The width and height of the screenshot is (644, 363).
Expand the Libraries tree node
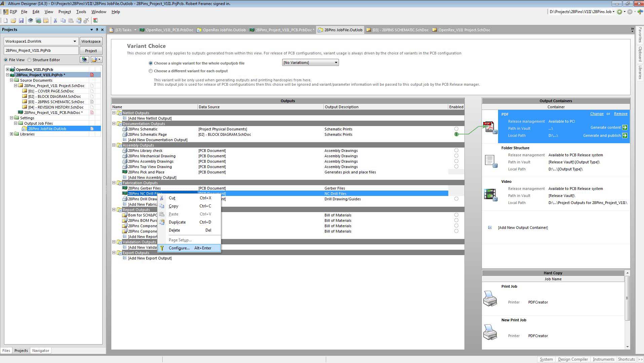coord(12,134)
